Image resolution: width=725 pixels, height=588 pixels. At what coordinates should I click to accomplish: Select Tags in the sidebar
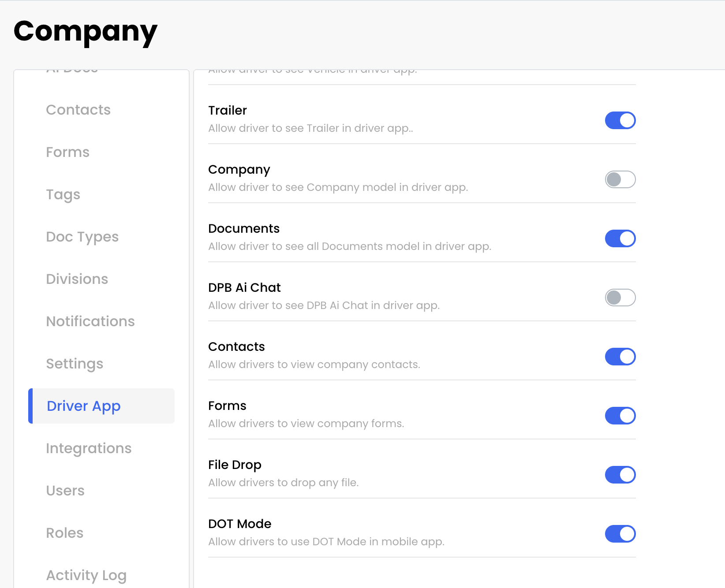coord(64,194)
